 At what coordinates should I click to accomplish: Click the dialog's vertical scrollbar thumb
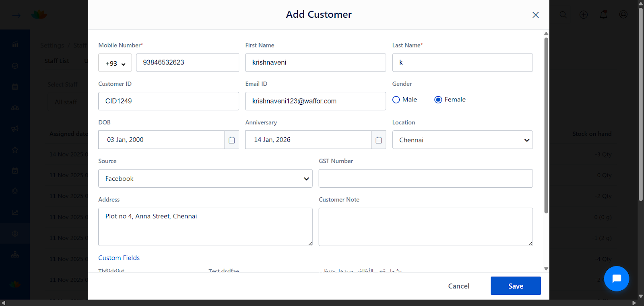pyautogui.click(x=546, y=125)
